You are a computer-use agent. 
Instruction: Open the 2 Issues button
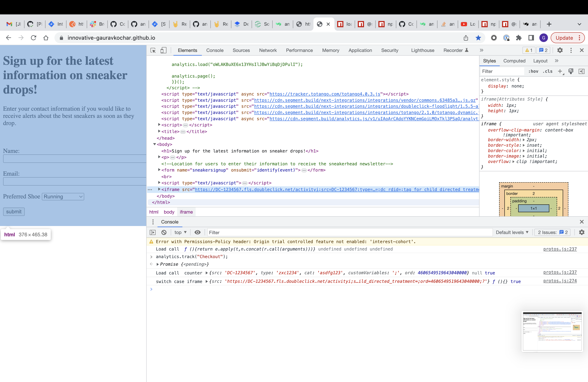552,232
